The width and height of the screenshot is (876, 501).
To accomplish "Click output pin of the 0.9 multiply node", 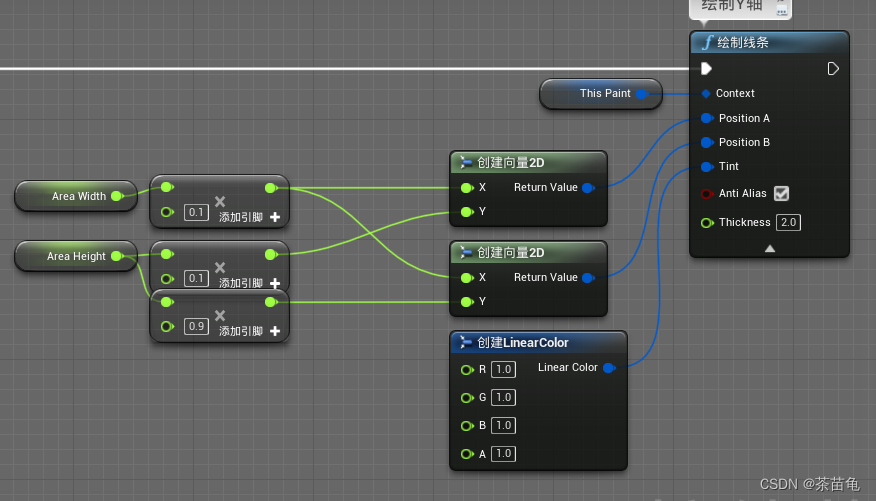I will pos(271,302).
